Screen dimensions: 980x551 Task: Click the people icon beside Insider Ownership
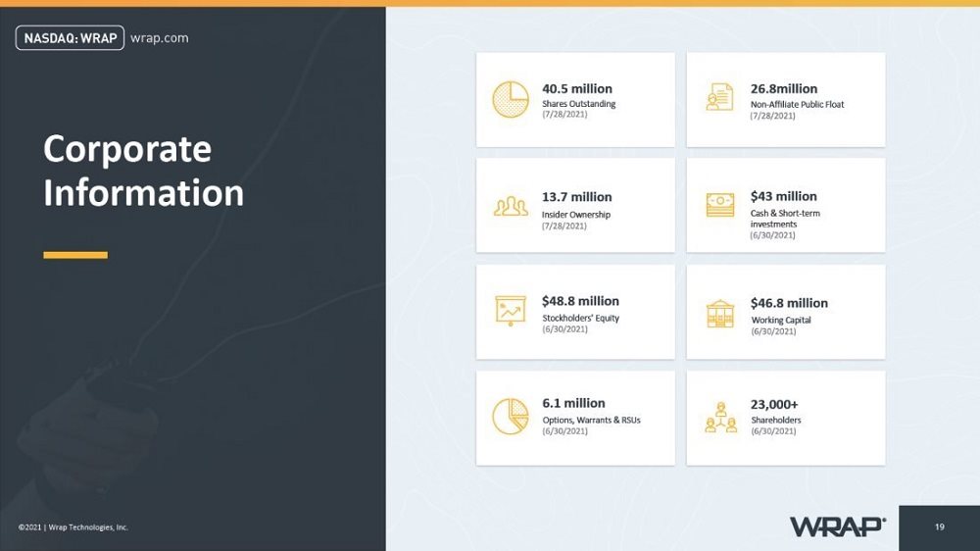click(511, 207)
